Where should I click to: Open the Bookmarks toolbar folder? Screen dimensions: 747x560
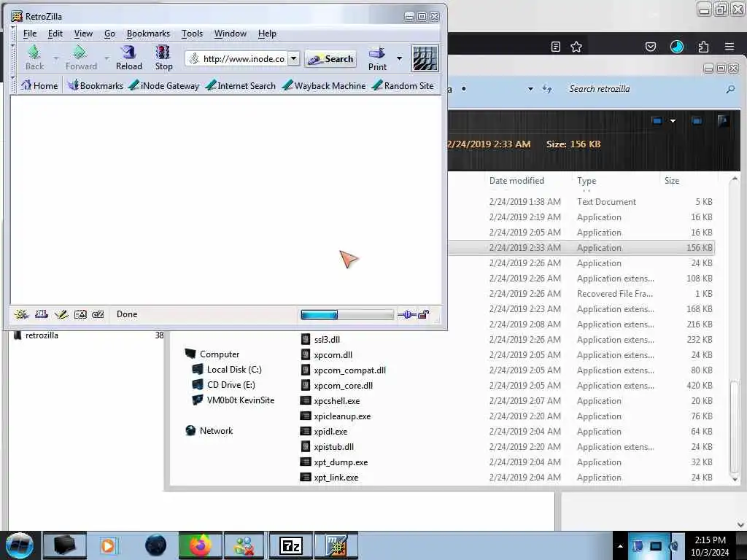pyautogui.click(x=96, y=86)
